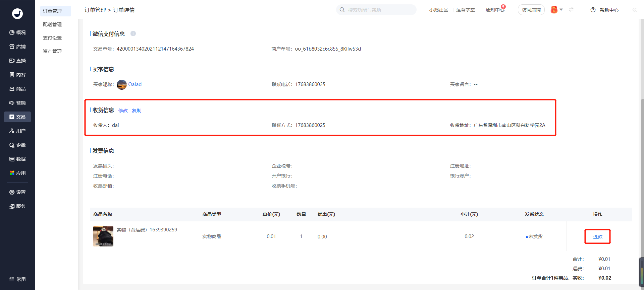Open the 服务 services section
The image size is (644, 290).
(x=17, y=206)
